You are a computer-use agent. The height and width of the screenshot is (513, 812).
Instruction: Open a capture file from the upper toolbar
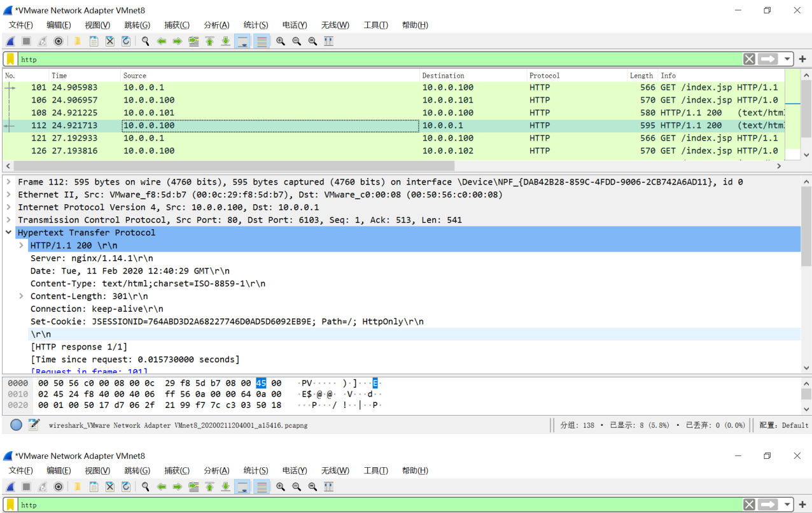[x=78, y=41]
